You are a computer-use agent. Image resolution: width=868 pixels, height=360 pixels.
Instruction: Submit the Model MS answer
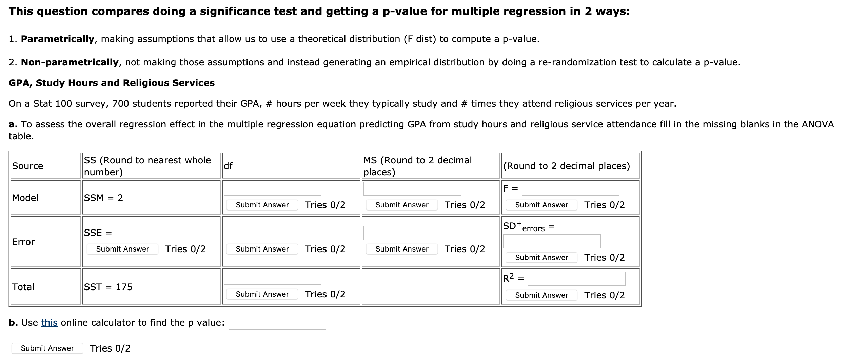click(401, 205)
